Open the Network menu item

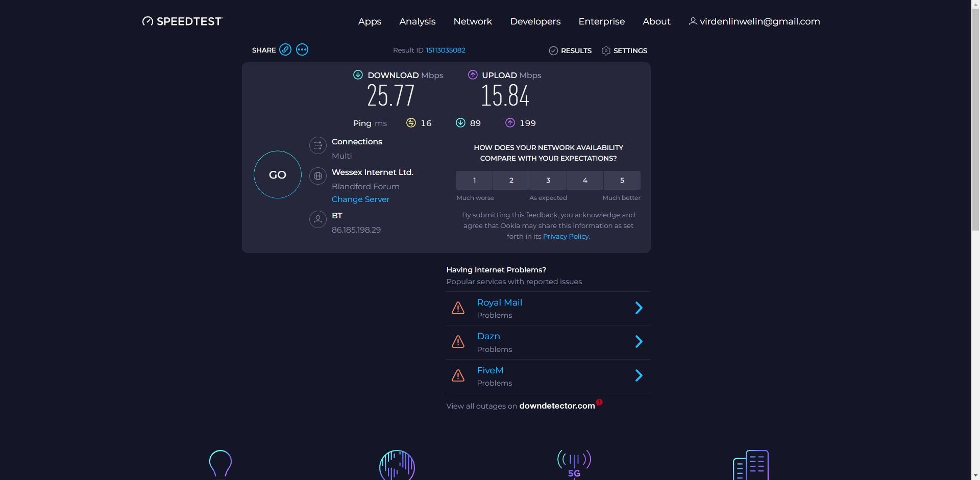[x=472, y=21]
